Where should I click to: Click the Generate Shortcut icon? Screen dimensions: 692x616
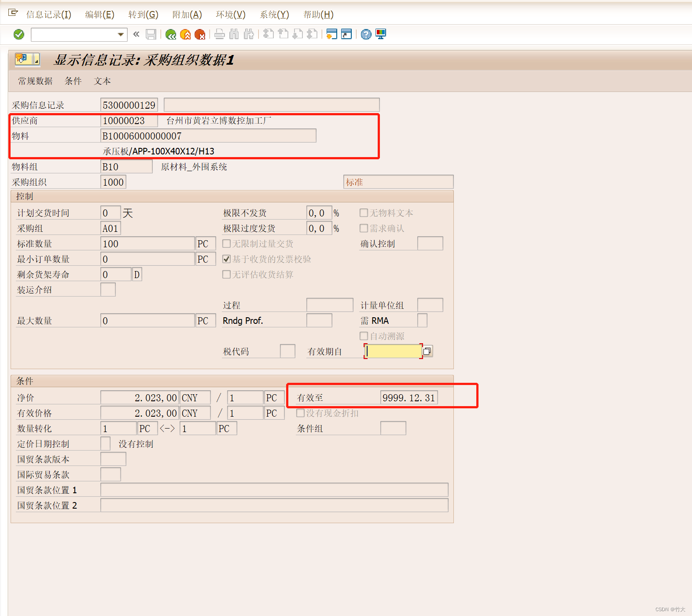click(347, 34)
